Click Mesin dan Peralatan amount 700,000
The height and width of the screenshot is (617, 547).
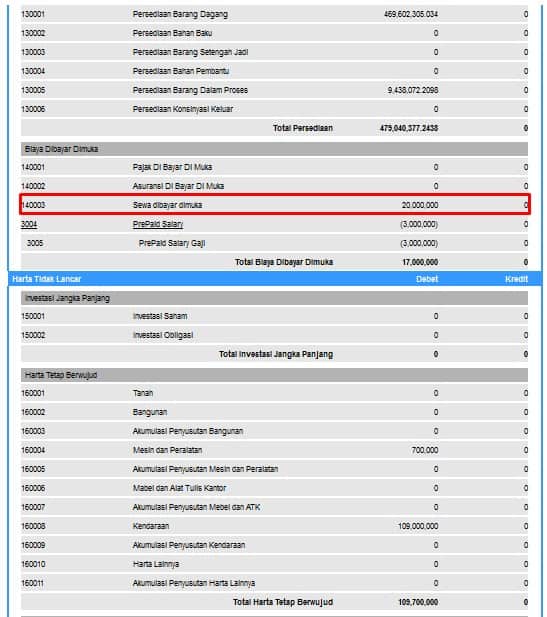point(425,450)
